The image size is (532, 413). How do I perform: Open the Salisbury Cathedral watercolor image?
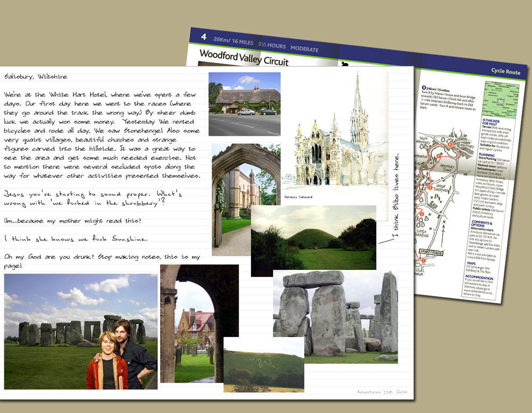click(335, 136)
